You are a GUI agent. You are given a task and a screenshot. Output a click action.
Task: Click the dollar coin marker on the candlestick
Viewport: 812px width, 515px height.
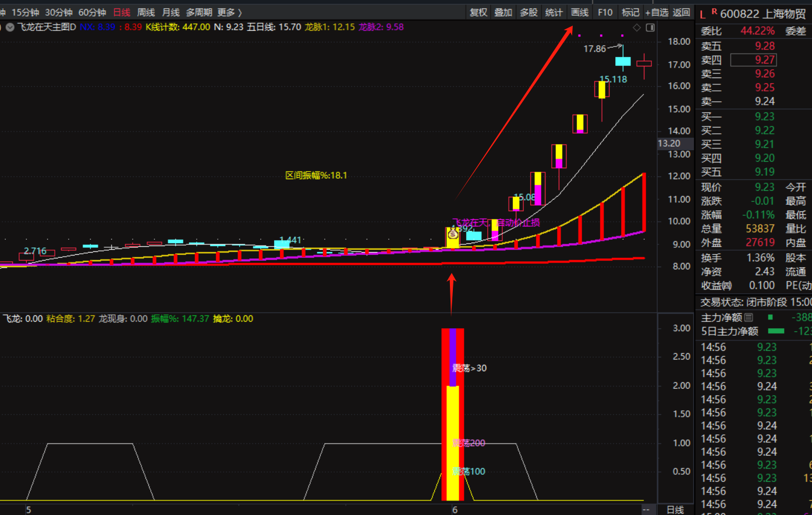pos(453,235)
